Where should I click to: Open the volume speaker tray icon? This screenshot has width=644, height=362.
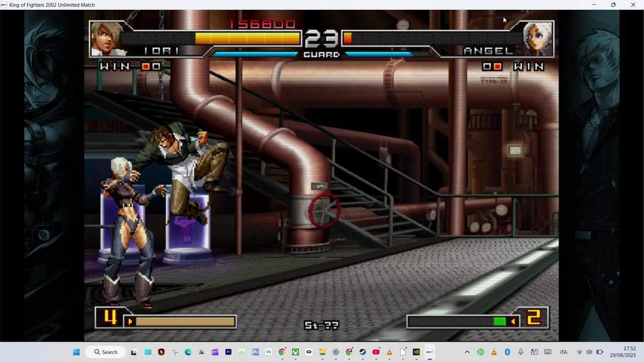(x=589, y=352)
